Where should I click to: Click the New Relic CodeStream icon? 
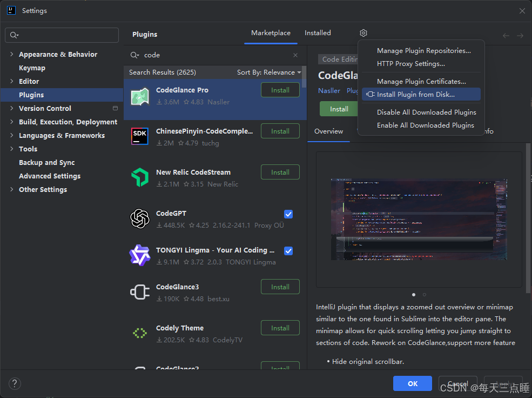coord(140,177)
